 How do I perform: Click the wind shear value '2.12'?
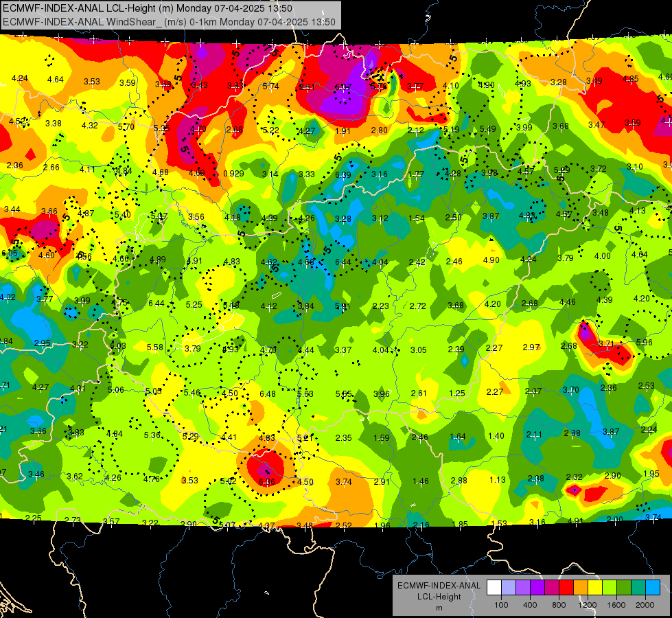coord(416,130)
